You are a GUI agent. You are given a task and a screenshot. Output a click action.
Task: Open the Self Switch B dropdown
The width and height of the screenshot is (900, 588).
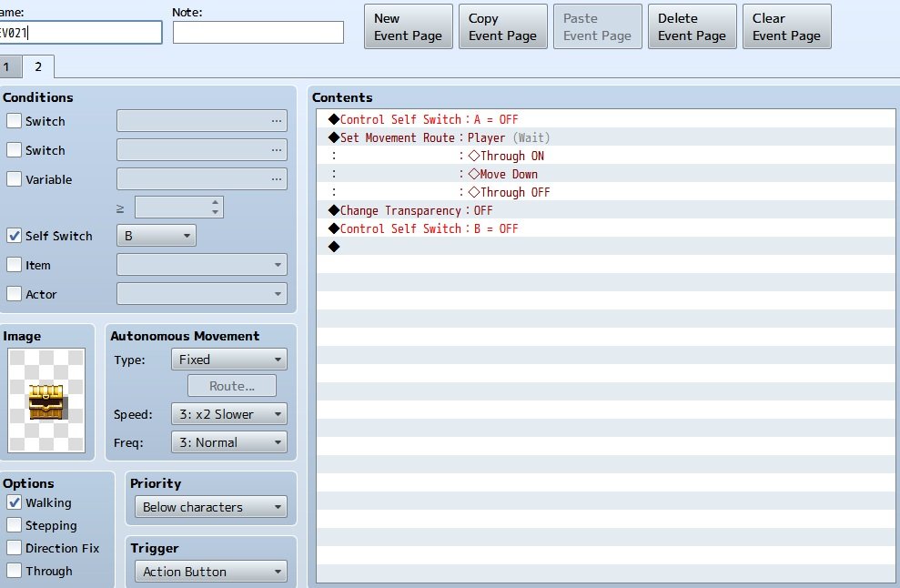click(157, 236)
